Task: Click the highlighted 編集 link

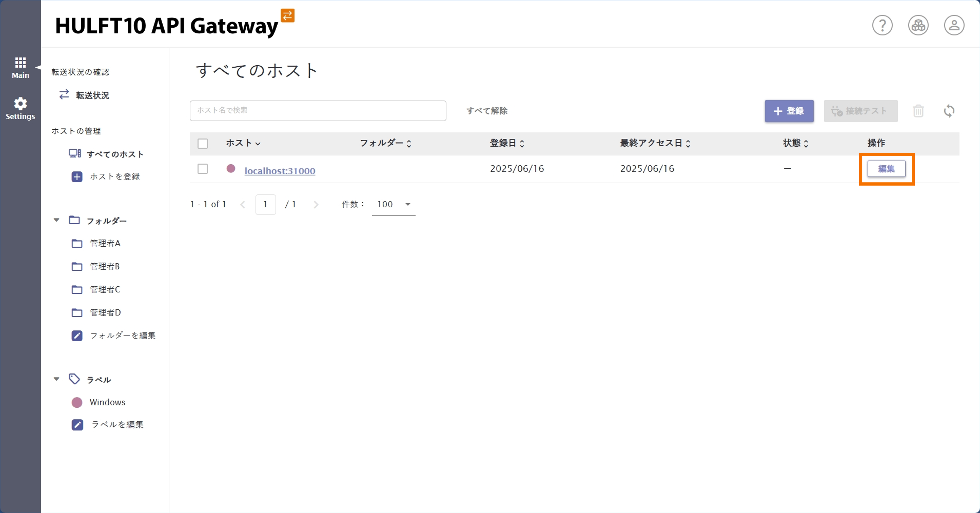Action: [x=886, y=169]
